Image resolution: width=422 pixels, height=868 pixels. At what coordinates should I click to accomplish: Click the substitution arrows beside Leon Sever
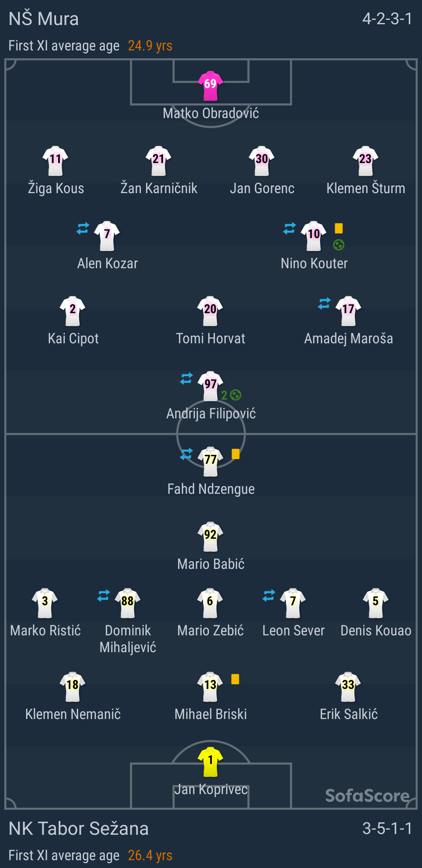tap(269, 595)
